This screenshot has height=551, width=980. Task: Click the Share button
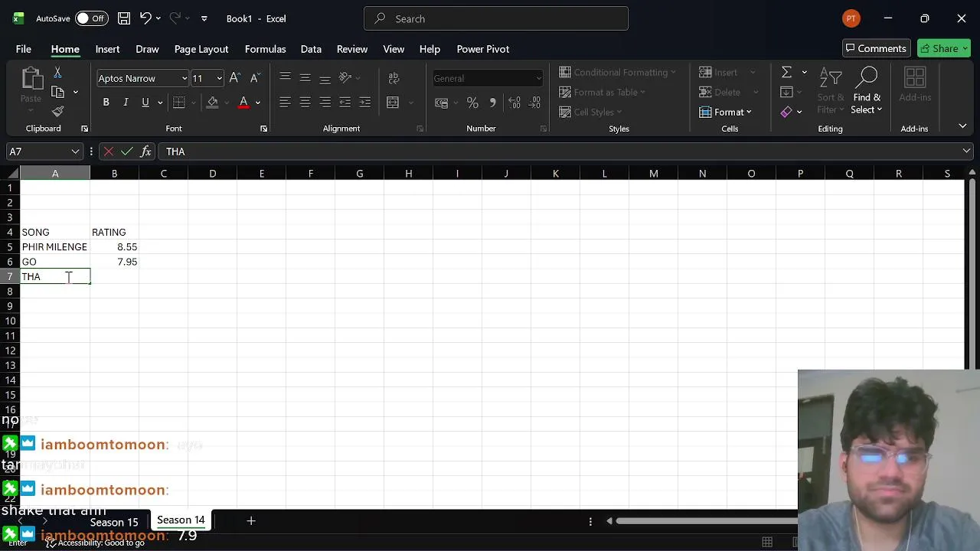pyautogui.click(x=943, y=48)
